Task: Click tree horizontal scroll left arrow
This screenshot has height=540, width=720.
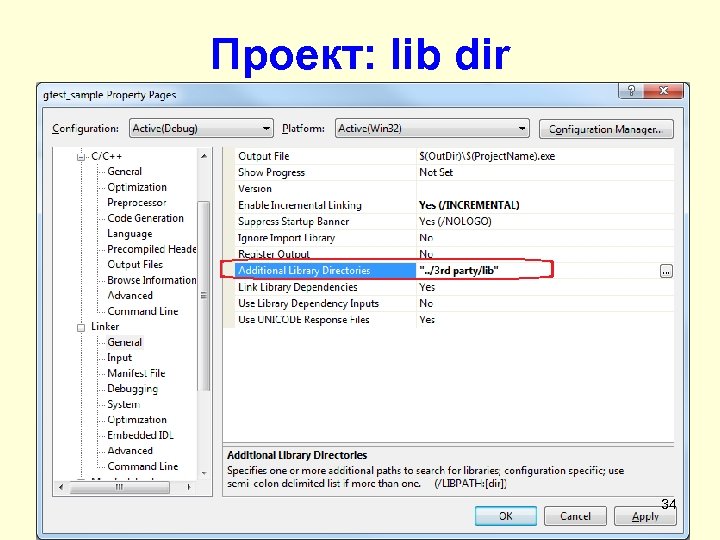Action: tap(61, 487)
